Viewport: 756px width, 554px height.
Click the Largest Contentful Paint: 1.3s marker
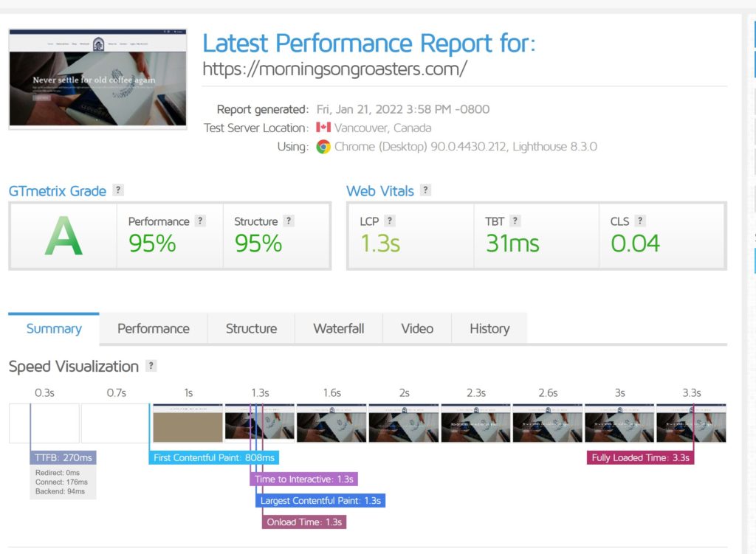tap(320, 501)
